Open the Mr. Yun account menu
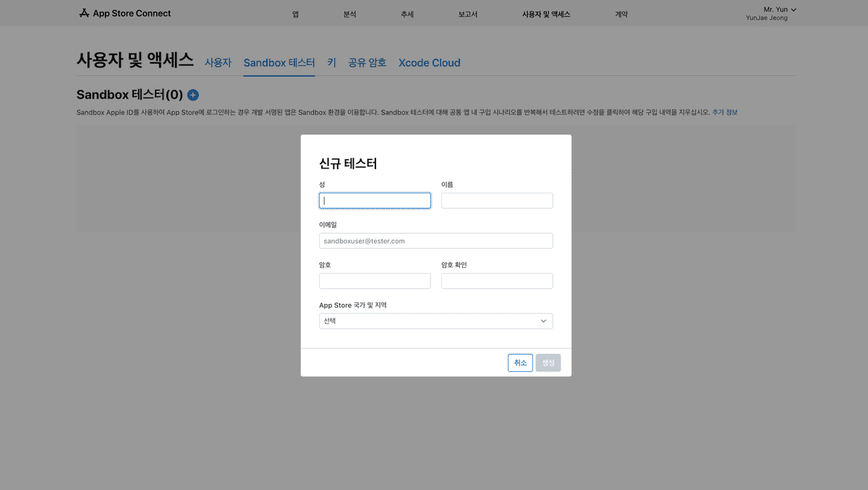This screenshot has width=868, height=490. point(779,9)
